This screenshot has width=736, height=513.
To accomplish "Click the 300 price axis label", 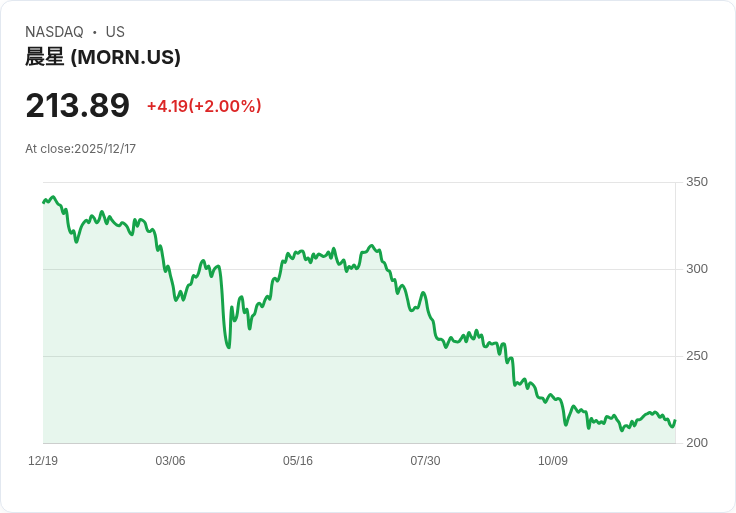I will click(x=696, y=269).
